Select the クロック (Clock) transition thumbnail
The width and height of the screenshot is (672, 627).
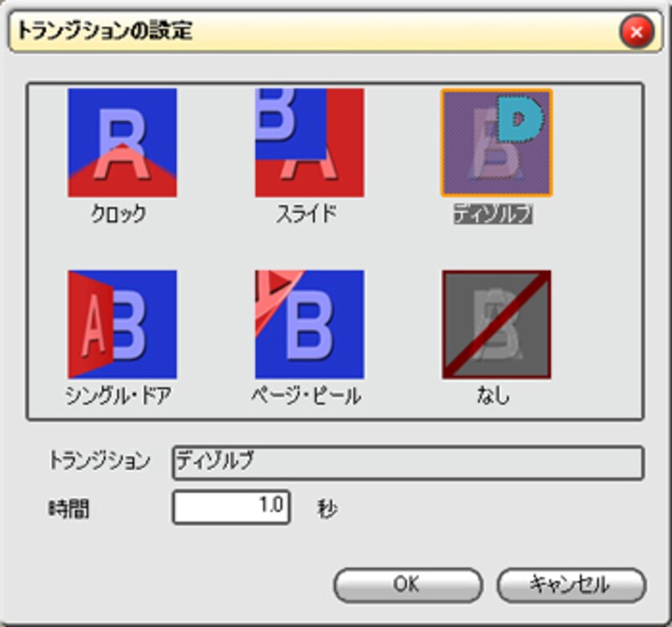(x=123, y=143)
